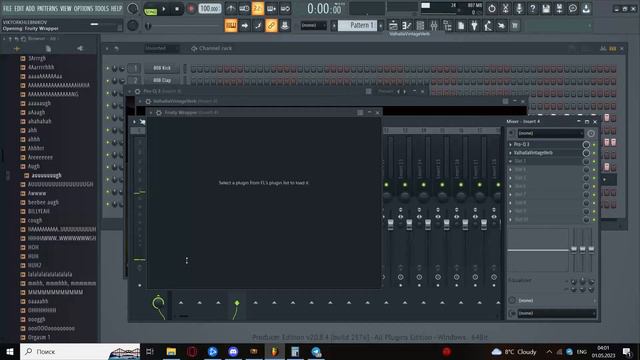Select the 'aouuuuuugh' browser item

coord(47,175)
